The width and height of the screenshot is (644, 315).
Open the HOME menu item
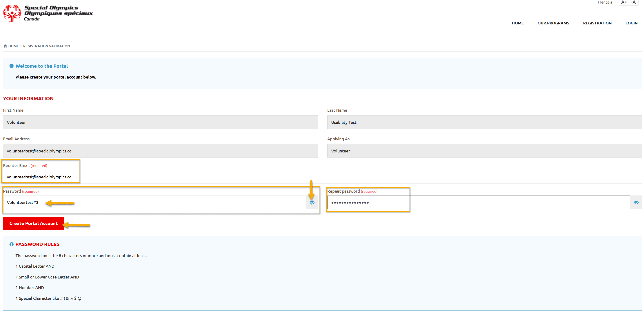(517, 23)
